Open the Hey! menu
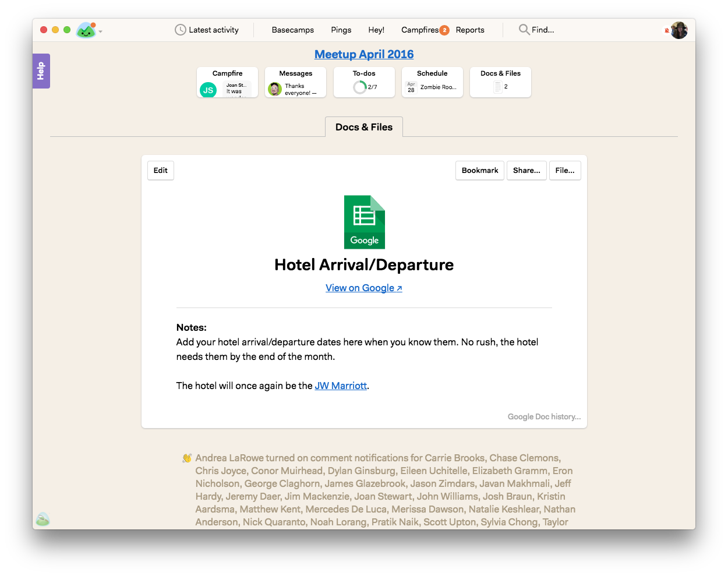The width and height of the screenshot is (728, 576). (x=376, y=30)
